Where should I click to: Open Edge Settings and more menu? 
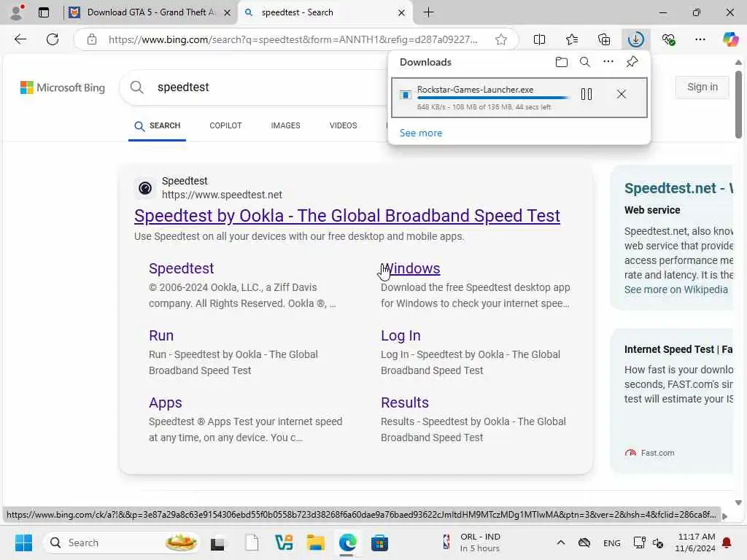pyautogui.click(x=700, y=39)
